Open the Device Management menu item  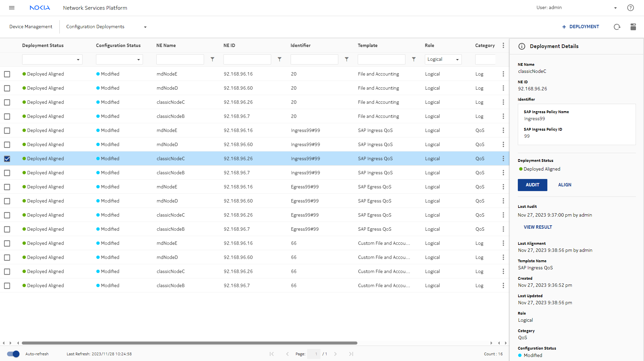[31, 27]
